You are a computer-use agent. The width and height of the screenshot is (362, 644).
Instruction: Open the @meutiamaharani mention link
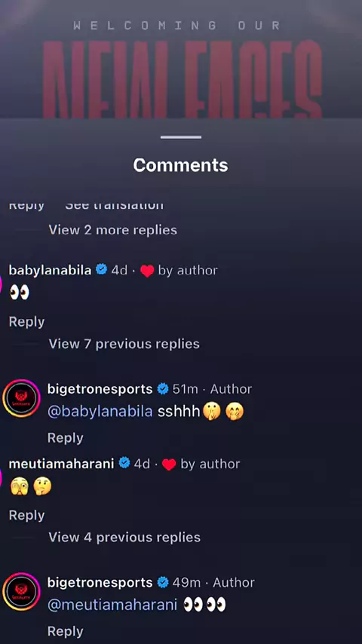pyautogui.click(x=112, y=605)
